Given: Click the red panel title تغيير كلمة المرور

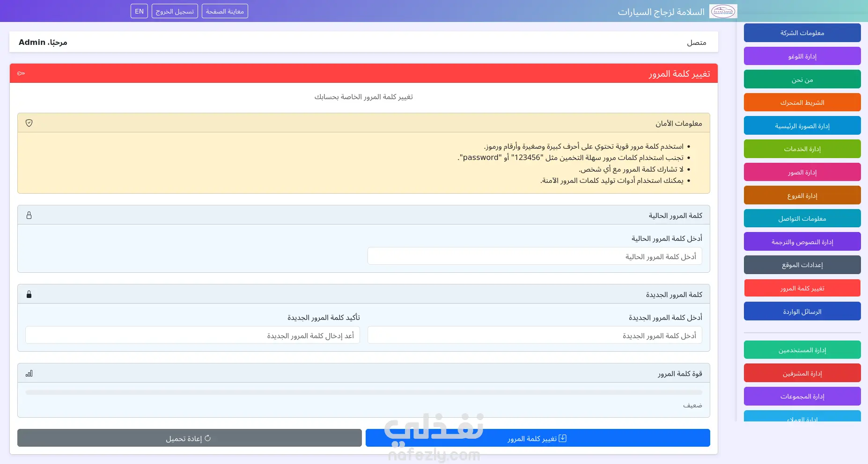Looking at the screenshot, I should pos(679,73).
